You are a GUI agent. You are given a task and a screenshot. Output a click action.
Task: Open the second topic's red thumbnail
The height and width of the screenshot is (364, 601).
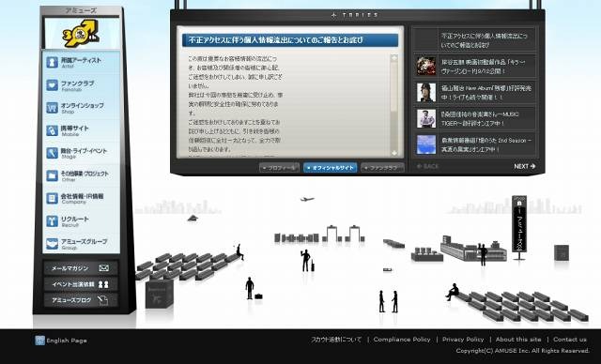426,66
